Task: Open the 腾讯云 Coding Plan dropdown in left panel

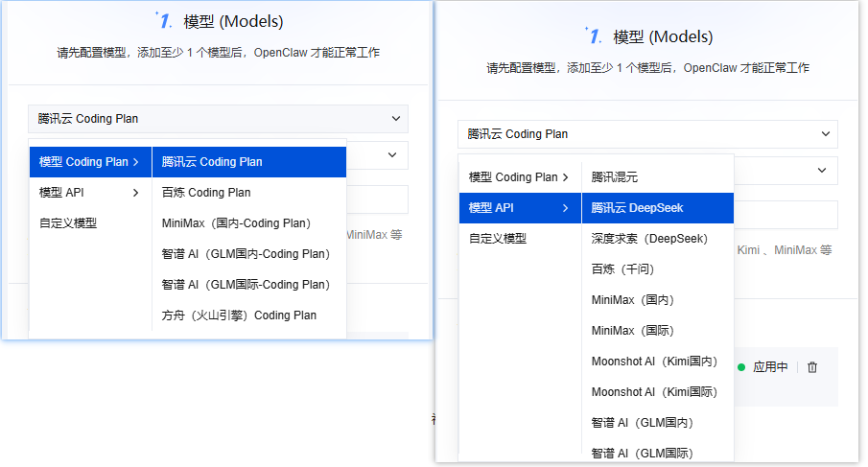Action: (x=218, y=118)
